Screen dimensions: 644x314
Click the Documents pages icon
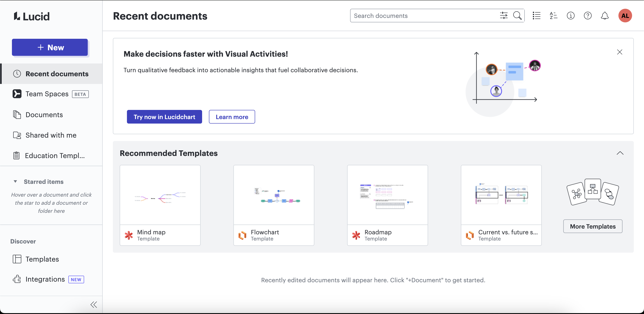(17, 114)
